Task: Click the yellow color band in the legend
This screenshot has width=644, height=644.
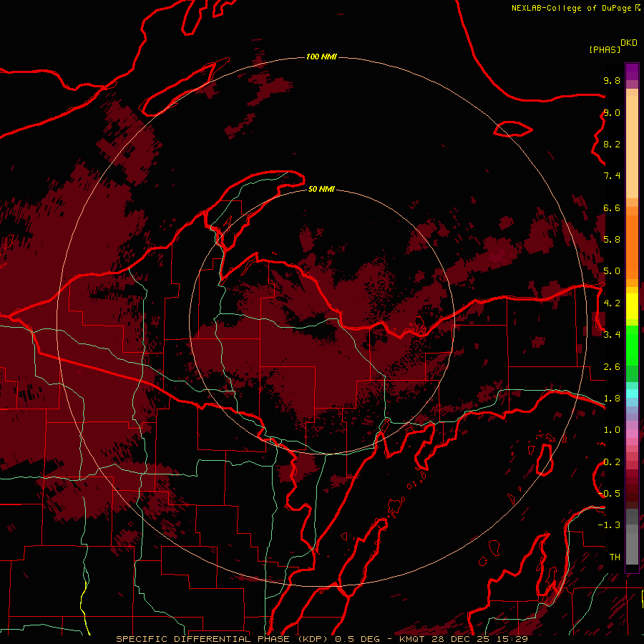Action: click(x=632, y=306)
